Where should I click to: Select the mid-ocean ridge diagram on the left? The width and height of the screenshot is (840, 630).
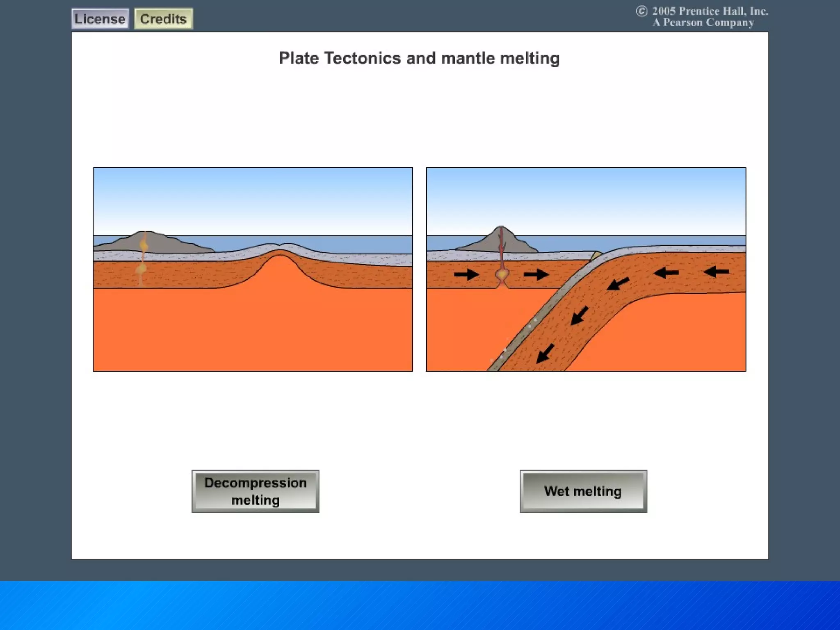pos(253,269)
